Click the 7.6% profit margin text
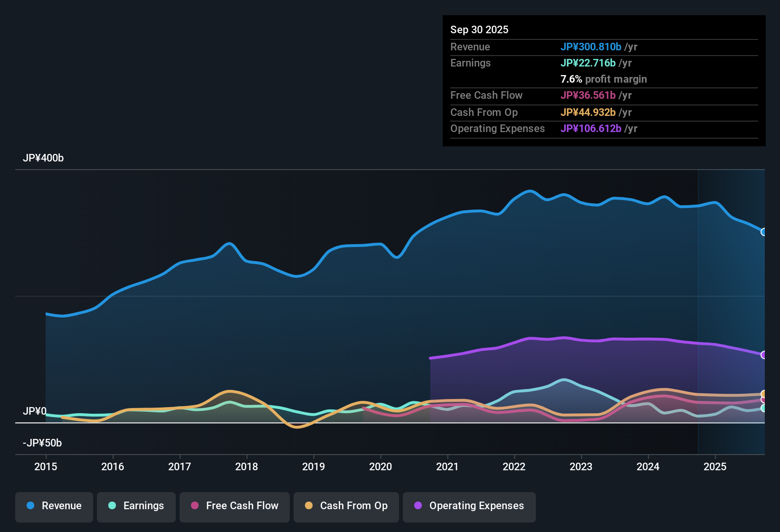Viewport: 780px width, 532px height. pyautogui.click(x=604, y=79)
